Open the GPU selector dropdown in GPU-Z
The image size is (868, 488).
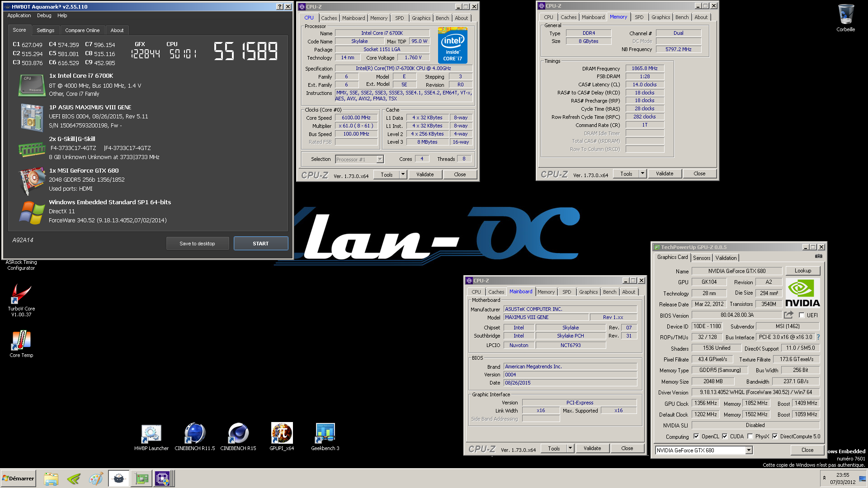click(x=749, y=450)
